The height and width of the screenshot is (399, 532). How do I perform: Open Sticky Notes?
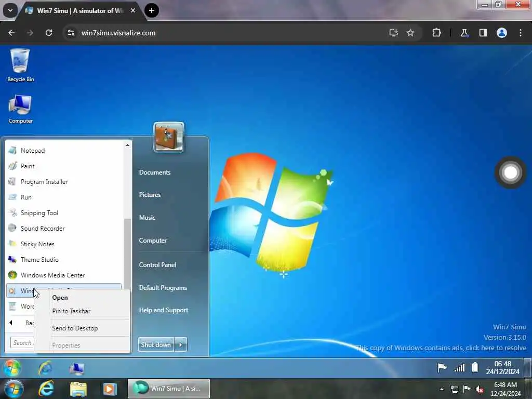click(x=64, y=244)
